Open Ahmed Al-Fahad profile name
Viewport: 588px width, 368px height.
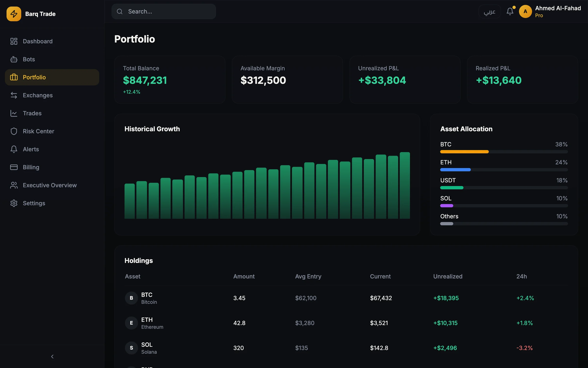tap(558, 8)
